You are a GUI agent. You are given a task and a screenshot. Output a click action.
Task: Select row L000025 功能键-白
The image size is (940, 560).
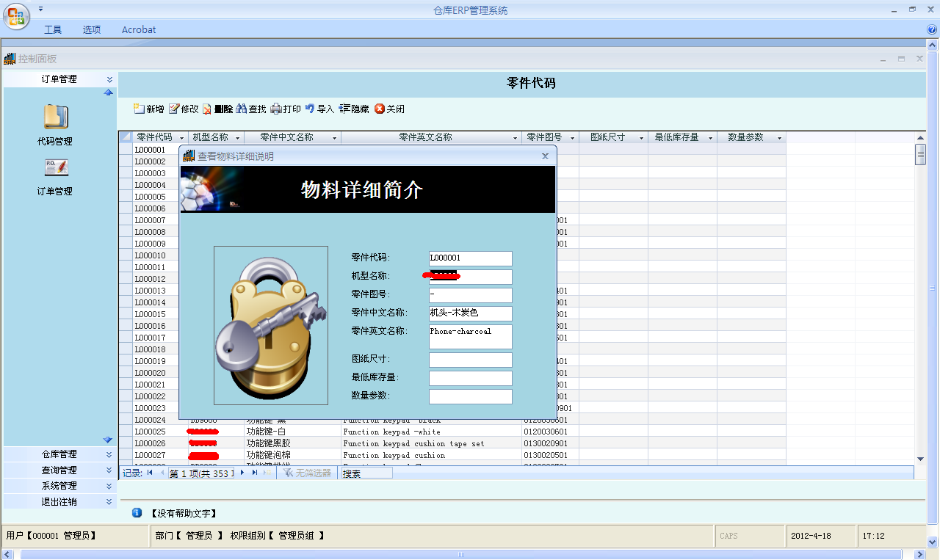click(x=452, y=432)
